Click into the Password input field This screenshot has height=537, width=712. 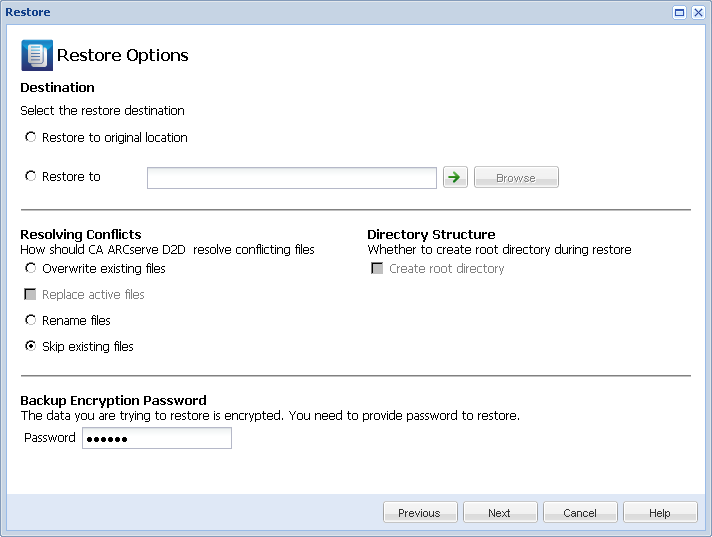pos(156,438)
